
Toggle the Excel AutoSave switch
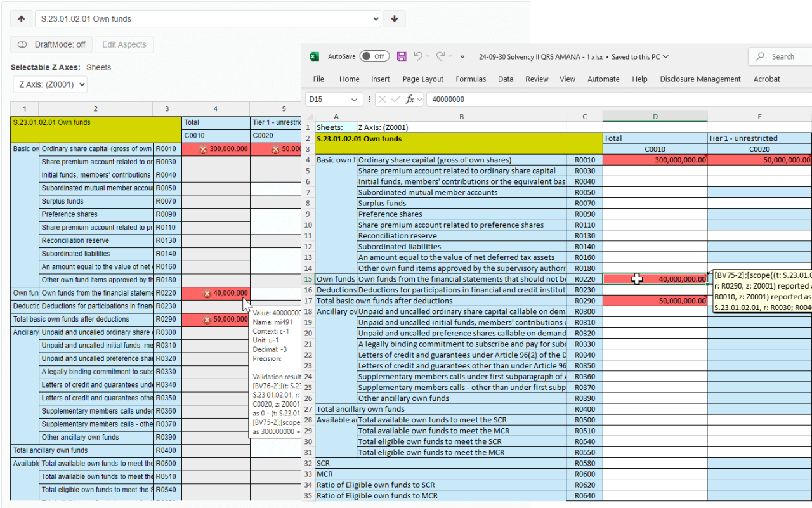tap(374, 56)
